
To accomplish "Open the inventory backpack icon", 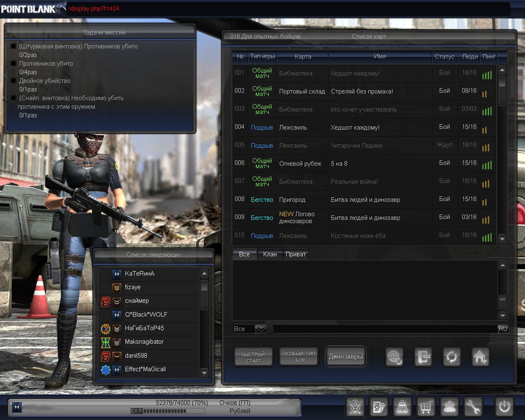I will (x=402, y=407).
